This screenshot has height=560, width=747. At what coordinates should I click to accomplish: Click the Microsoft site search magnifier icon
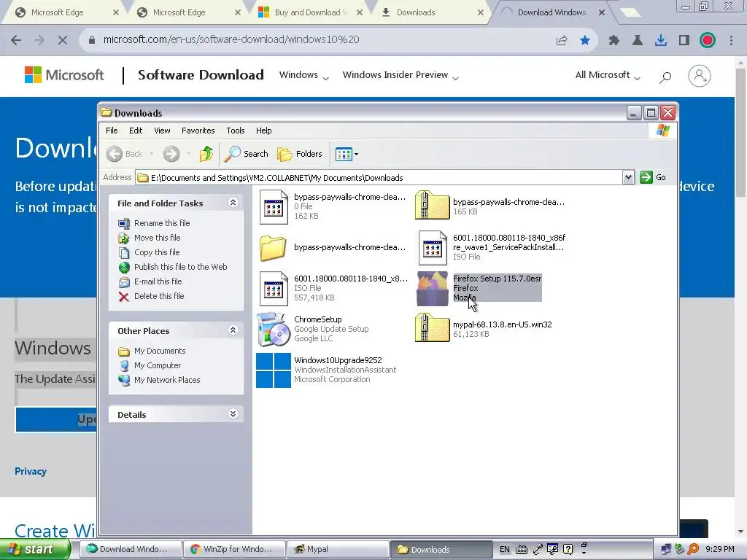[665, 77]
